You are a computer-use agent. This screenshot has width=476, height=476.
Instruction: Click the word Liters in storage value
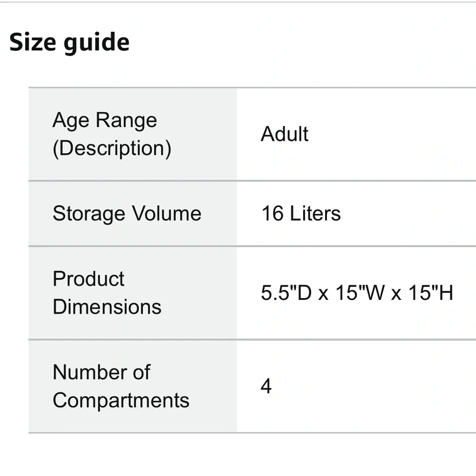click(x=316, y=213)
